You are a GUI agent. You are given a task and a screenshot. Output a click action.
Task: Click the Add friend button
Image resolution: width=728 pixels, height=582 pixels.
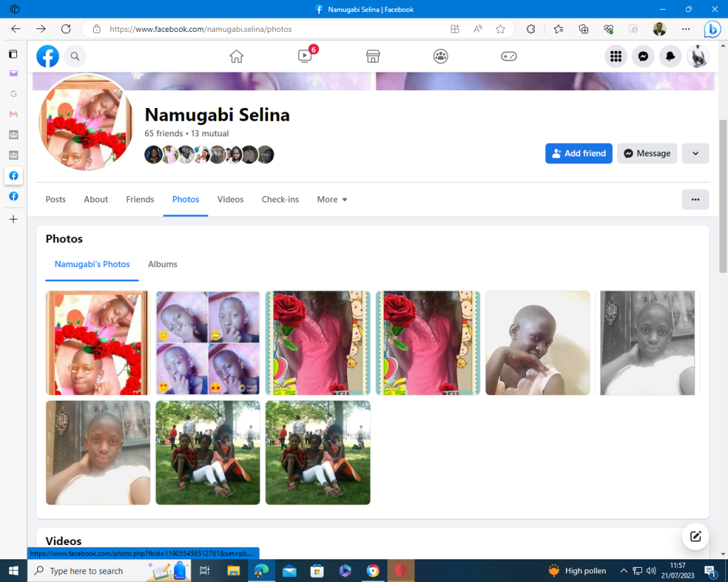click(578, 153)
